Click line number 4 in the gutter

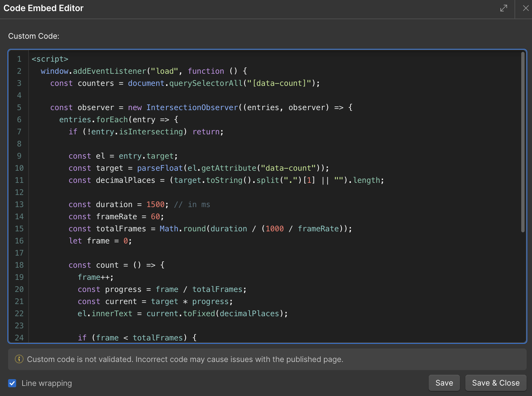19,95
